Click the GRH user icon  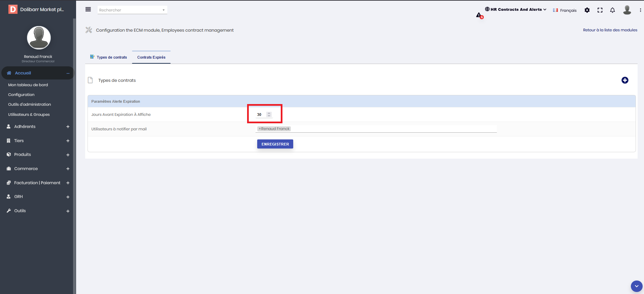coord(9,197)
